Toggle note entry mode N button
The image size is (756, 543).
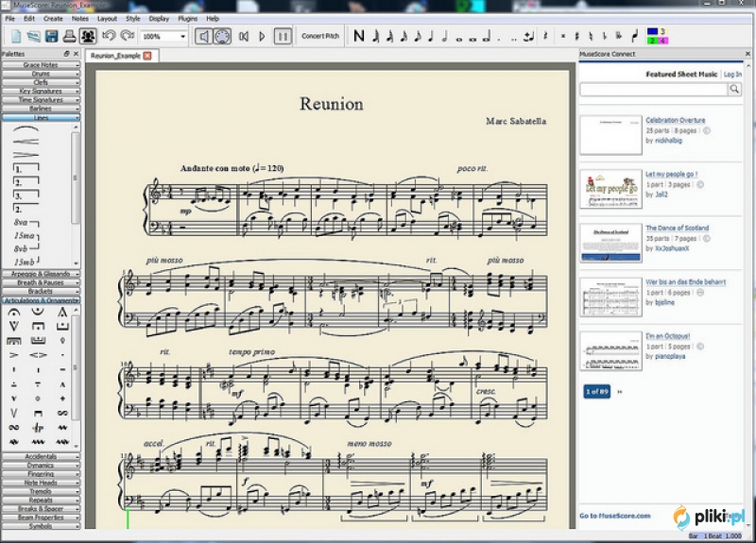[359, 36]
